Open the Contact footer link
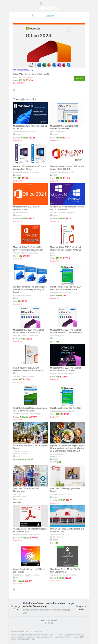 41,631
